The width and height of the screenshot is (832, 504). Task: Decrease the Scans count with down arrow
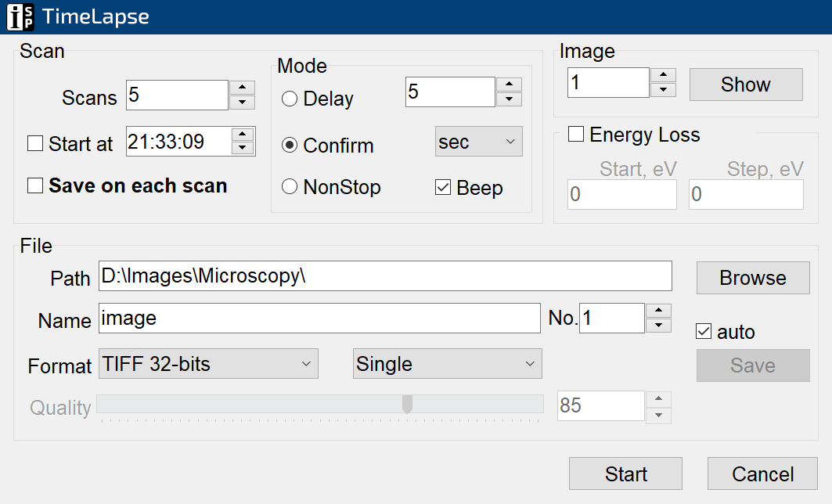pos(242,103)
